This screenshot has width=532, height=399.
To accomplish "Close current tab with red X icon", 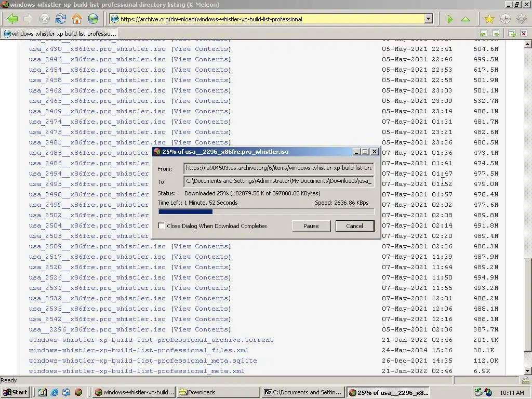I will (524, 33).
